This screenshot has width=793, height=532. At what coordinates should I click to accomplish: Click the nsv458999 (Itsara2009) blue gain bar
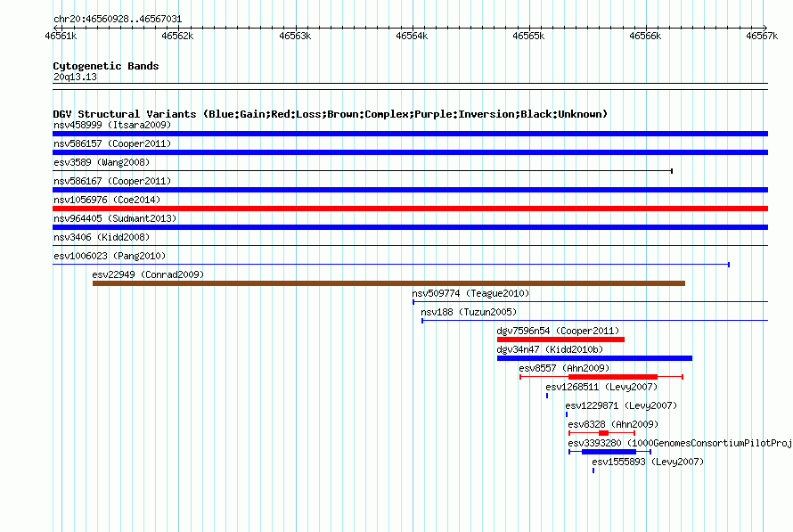pyautogui.click(x=410, y=134)
